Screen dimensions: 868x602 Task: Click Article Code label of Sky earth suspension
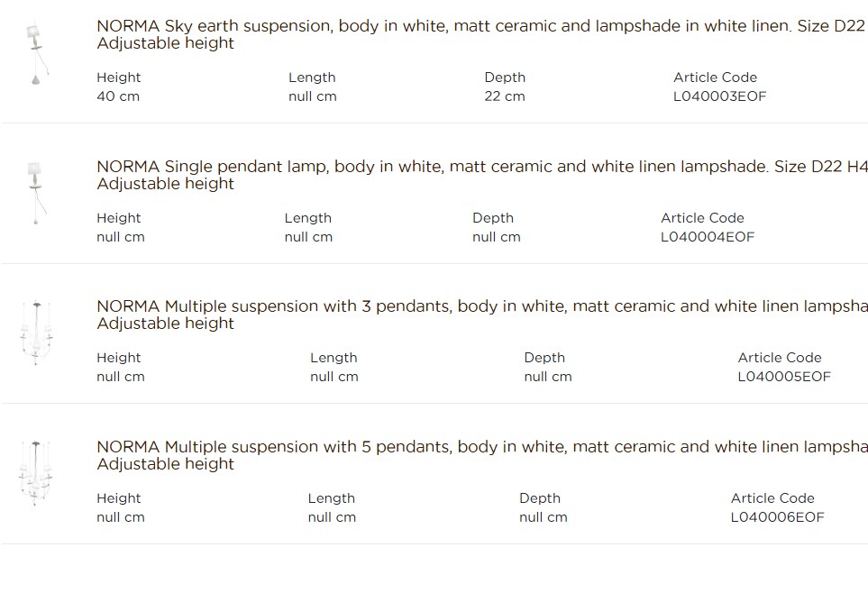pyautogui.click(x=715, y=78)
